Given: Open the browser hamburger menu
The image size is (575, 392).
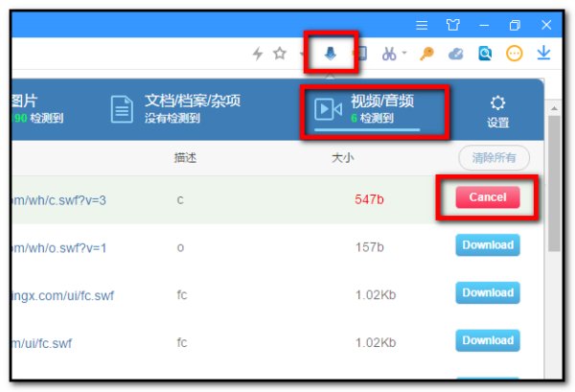Looking at the screenshot, I should click(422, 24).
